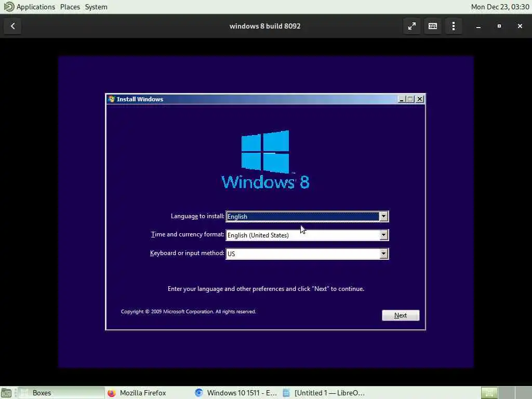Switch to Boxes in the taskbar
The image size is (532, 399).
click(x=61, y=393)
